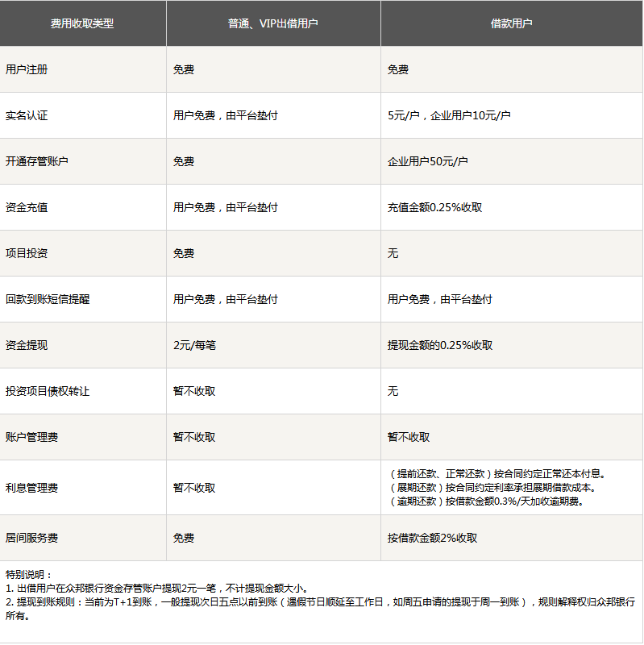Select 暂不收取 in the 利息管理费 row
The width and height of the screenshot is (644, 645).
coord(194,488)
